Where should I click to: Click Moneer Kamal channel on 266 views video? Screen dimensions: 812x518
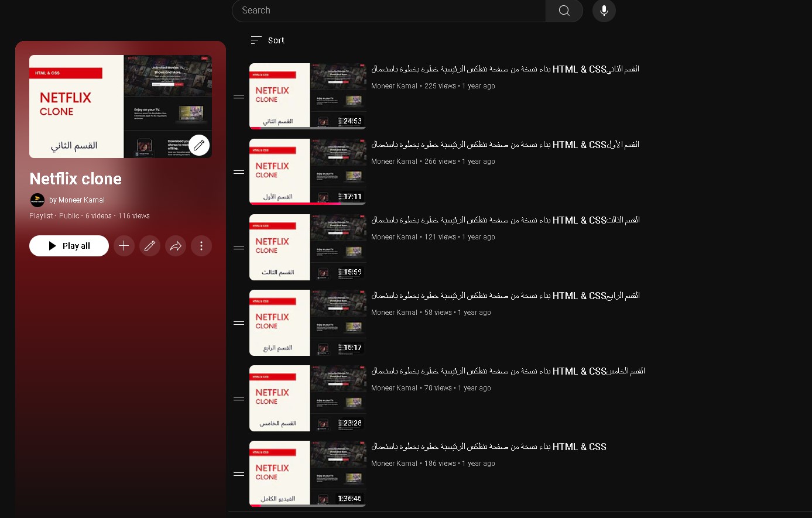[x=395, y=162]
